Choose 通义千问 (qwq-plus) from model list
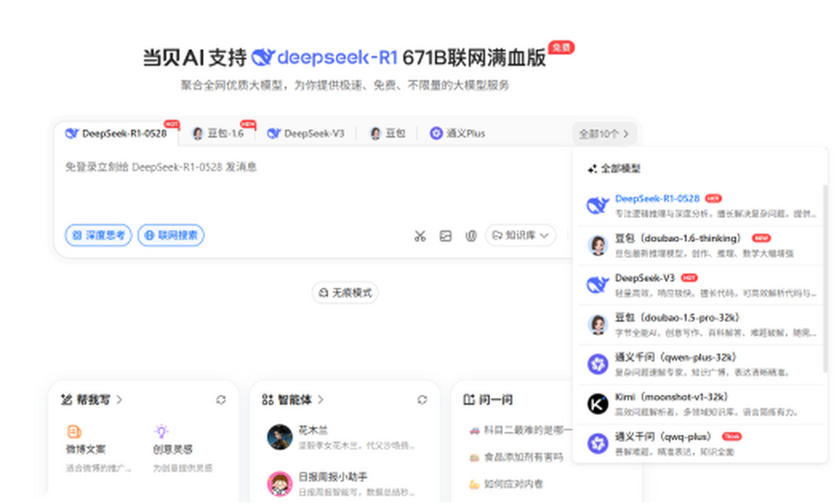 (x=699, y=444)
